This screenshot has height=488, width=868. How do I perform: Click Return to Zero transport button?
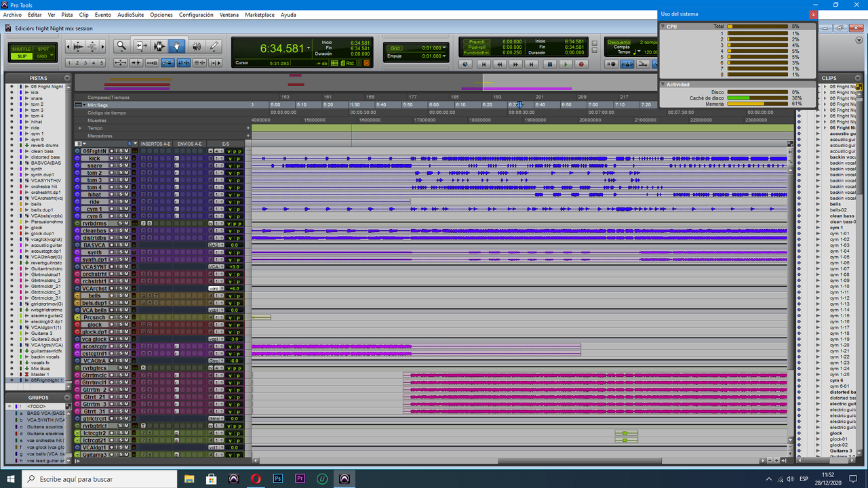484,64
